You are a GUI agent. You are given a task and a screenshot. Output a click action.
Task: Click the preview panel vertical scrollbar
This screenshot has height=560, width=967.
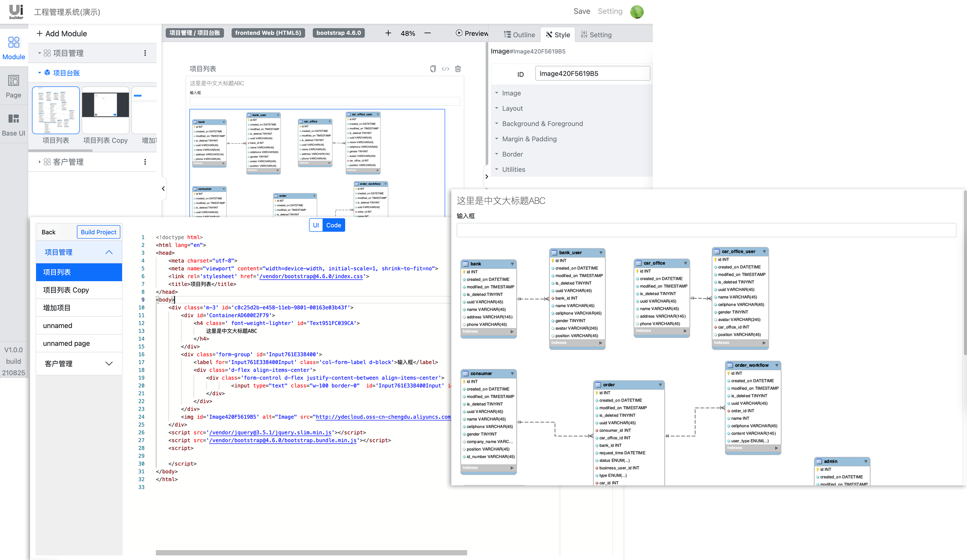point(965,272)
